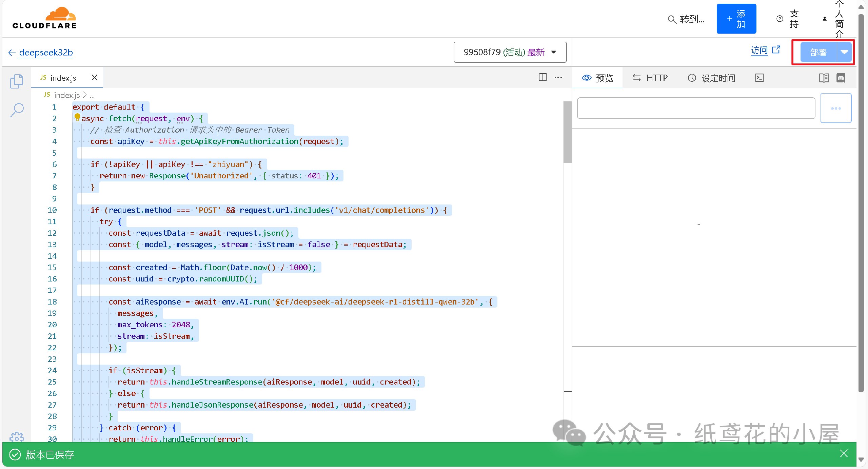The height and width of the screenshot is (469, 868).
Task: Click the preview options ellipsis button
Action: coord(836,108)
